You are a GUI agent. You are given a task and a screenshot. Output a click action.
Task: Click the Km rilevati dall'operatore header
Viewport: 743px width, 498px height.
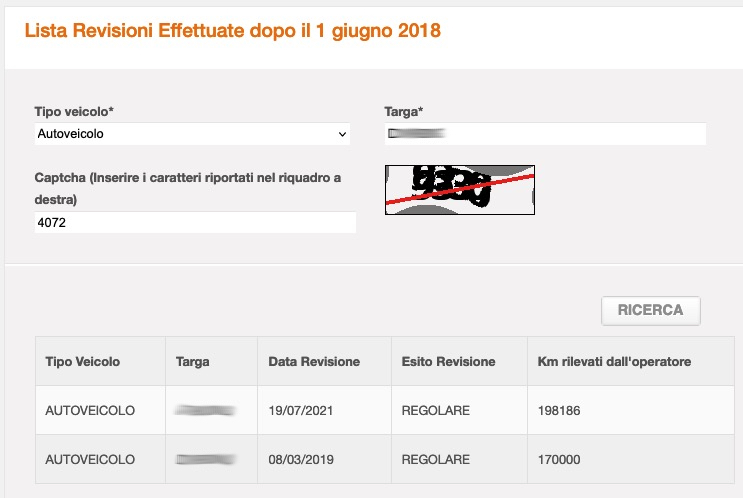click(x=614, y=362)
